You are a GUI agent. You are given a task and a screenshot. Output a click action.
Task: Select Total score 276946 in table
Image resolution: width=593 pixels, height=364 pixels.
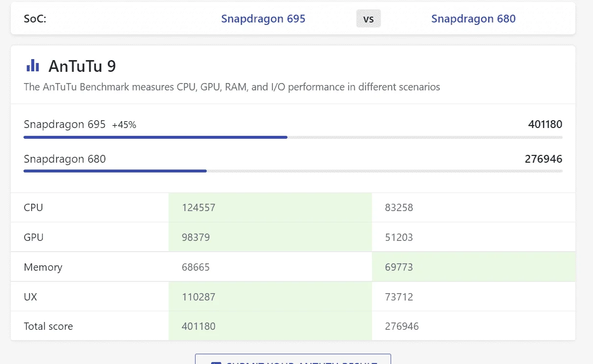tap(402, 326)
